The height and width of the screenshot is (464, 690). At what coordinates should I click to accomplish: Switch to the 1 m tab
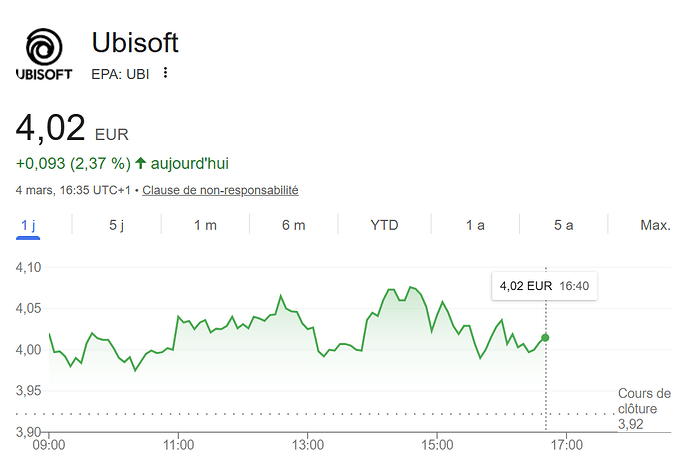click(205, 225)
